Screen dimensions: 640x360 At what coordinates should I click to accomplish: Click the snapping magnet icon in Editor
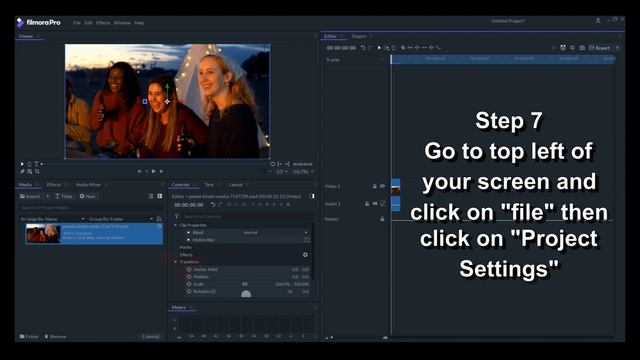(x=563, y=48)
